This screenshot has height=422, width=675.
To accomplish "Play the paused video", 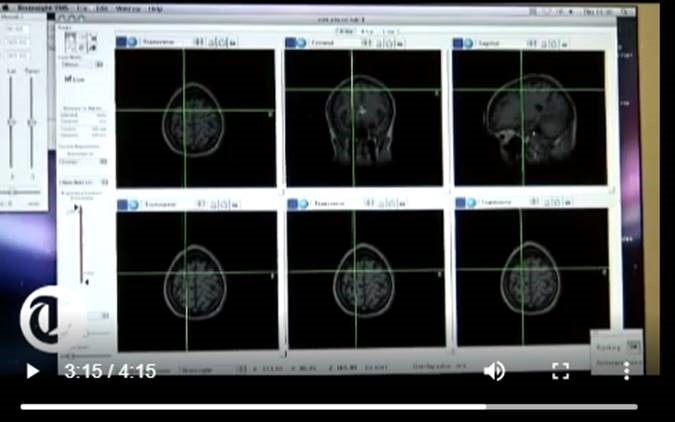I will 32,371.
